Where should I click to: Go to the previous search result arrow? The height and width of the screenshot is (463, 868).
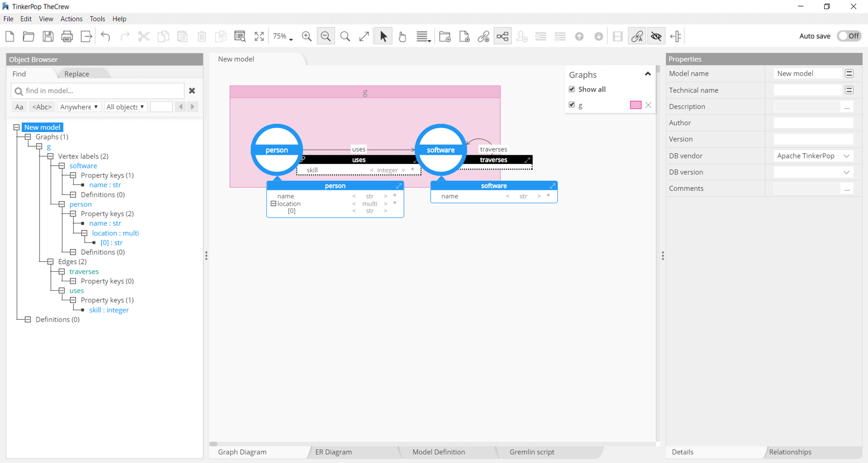[181, 107]
